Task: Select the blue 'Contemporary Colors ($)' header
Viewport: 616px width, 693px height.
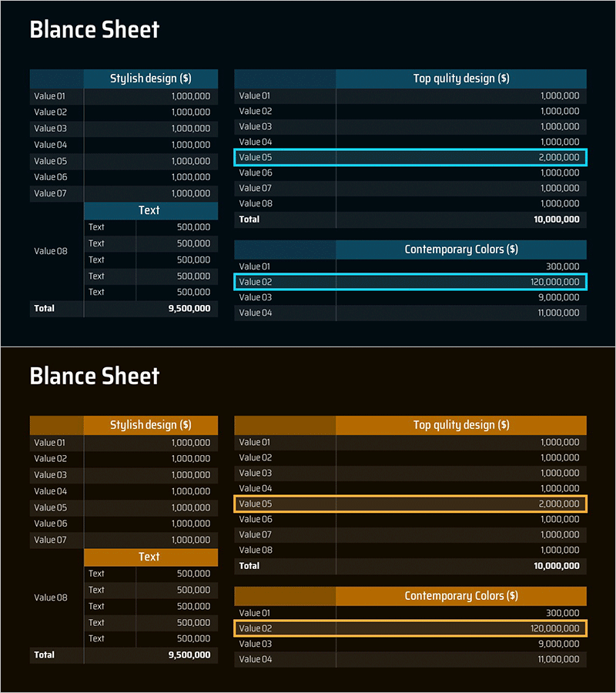Action: pos(460,249)
